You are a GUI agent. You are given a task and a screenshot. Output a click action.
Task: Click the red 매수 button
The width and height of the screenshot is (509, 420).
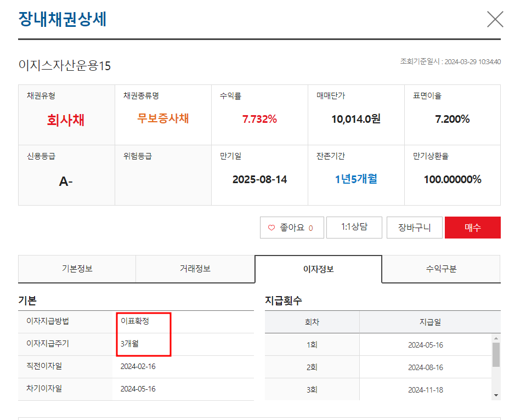point(473,227)
